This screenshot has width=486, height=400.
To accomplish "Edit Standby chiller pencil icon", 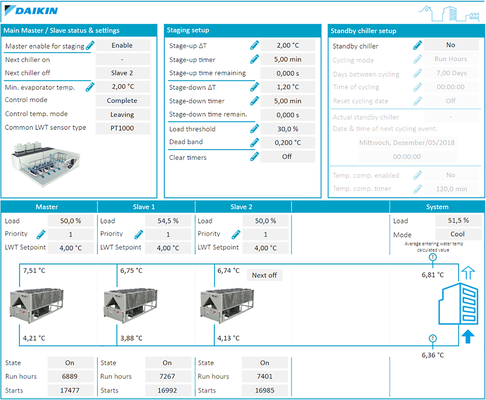I will (x=417, y=45).
